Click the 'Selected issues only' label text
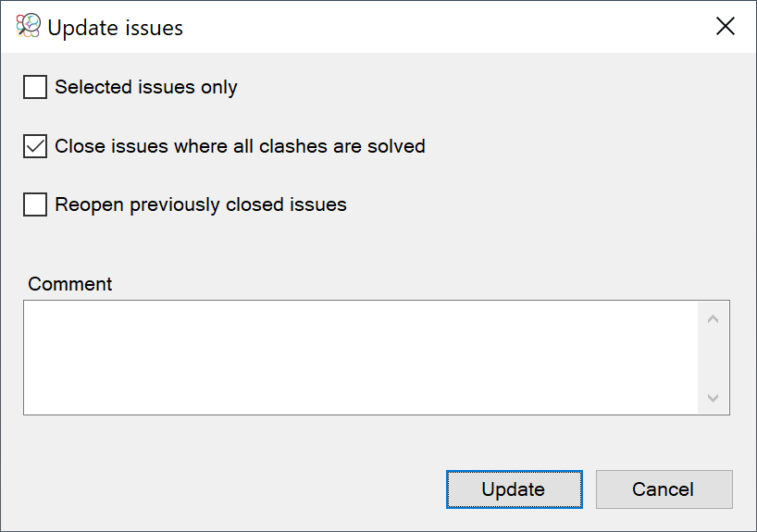 146,87
